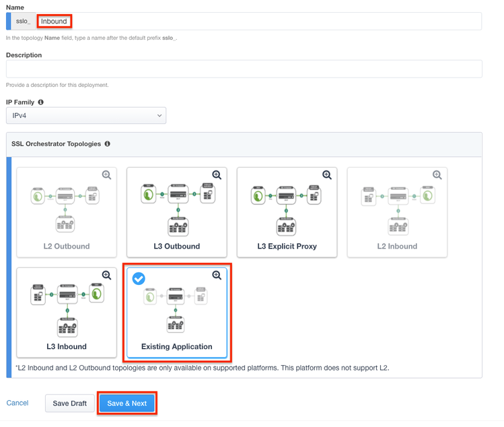The image size is (504, 427).
Task: Zoom the Existing Application topology diagram
Action: (x=217, y=275)
